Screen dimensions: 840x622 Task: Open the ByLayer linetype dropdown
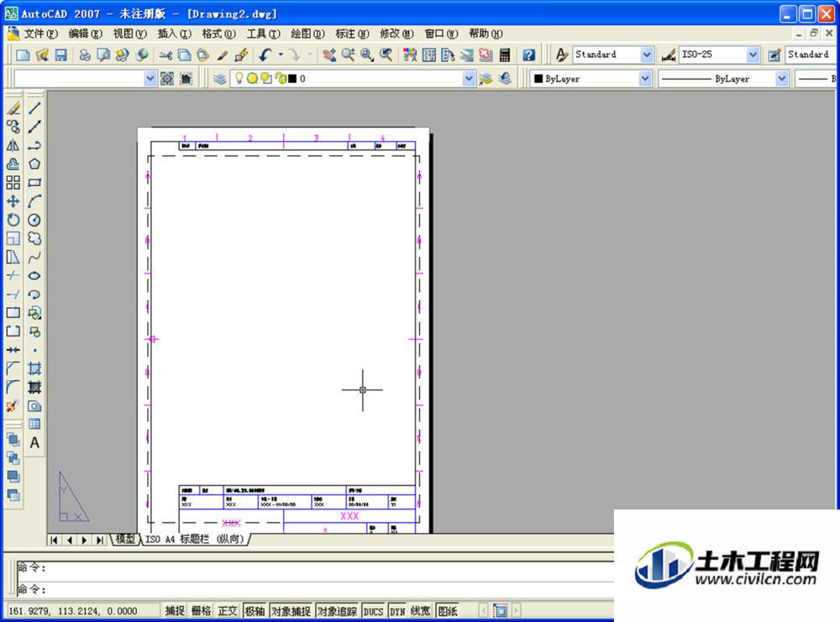(781, 79)
